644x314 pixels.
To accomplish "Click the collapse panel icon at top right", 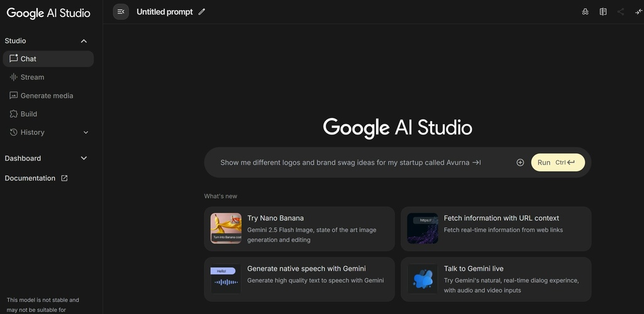I will coord(638,12).
